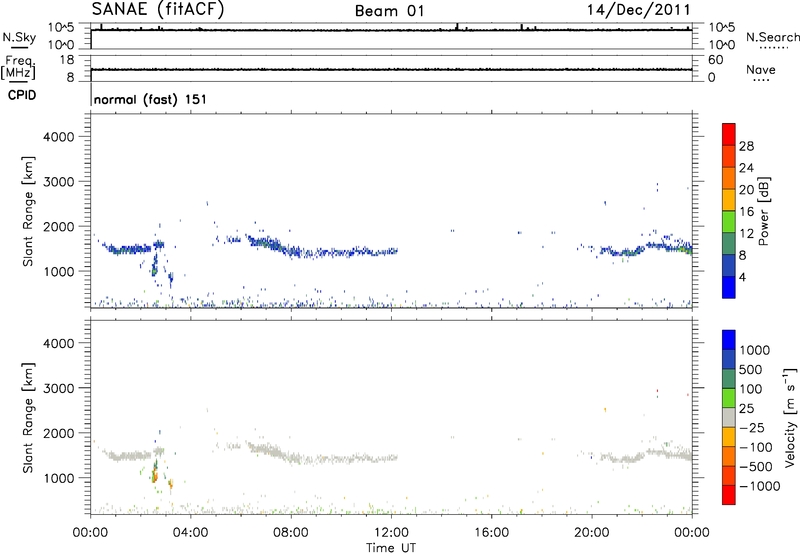Click the 08:00 time axis label
800x554 pixels.
291,533
